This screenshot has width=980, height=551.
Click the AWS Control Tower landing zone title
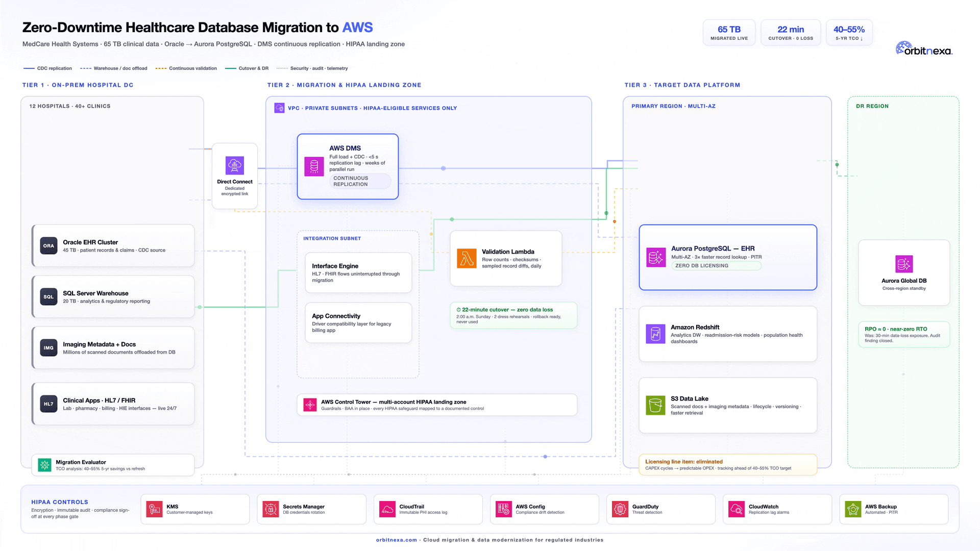pyautogui.click(x=394, y=402)
